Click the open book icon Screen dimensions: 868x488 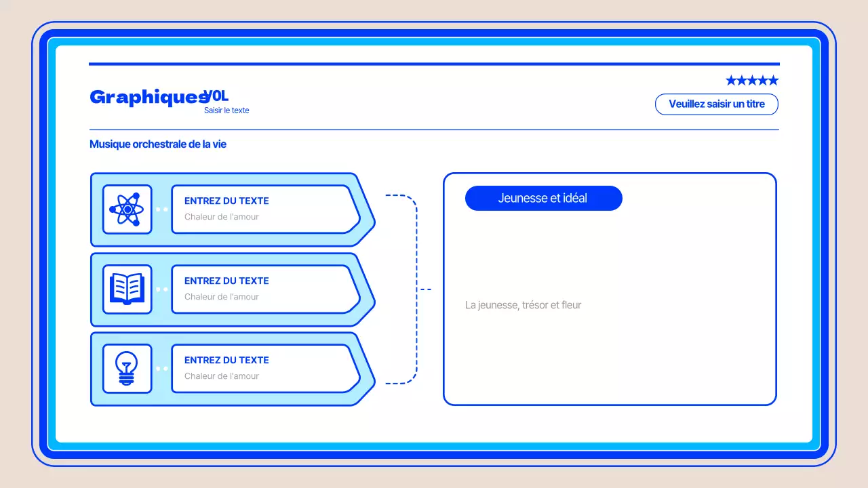(x=126, y=289)
